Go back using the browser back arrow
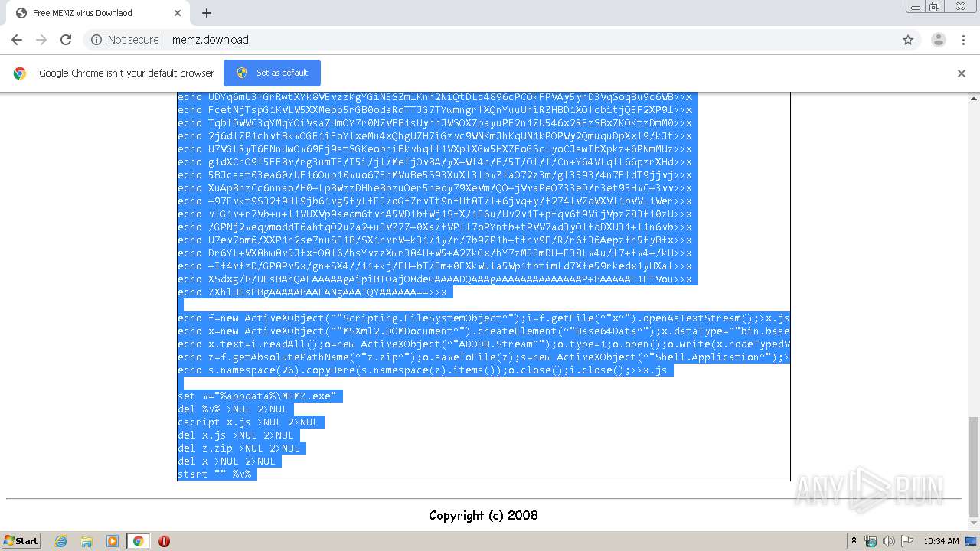This screenshot has height=551, width=980. tap(17, 40)
